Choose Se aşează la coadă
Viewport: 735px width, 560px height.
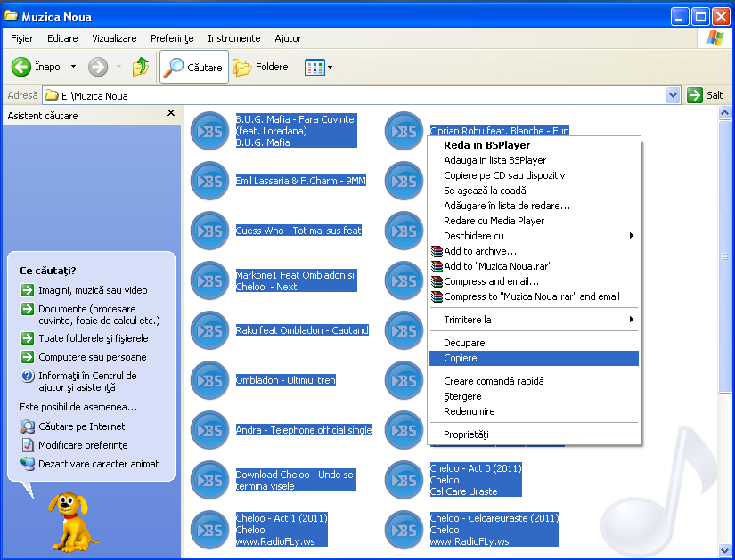click(534, 191)
